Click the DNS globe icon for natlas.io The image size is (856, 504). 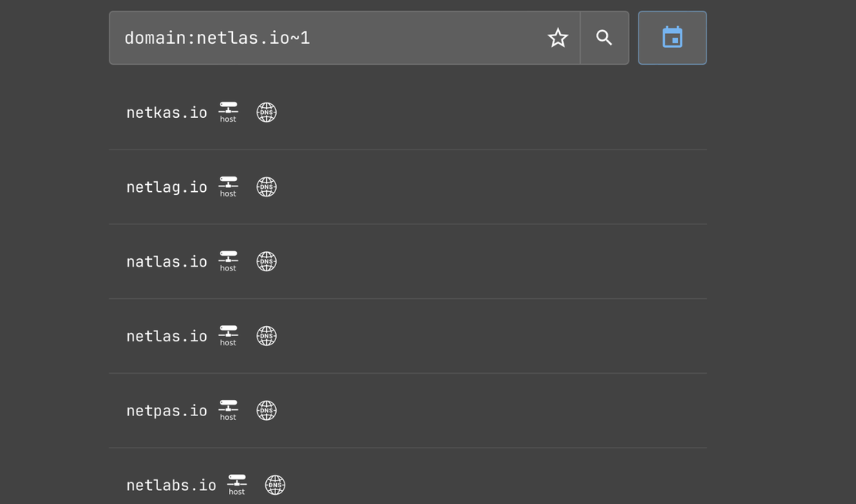pos(266,261)
